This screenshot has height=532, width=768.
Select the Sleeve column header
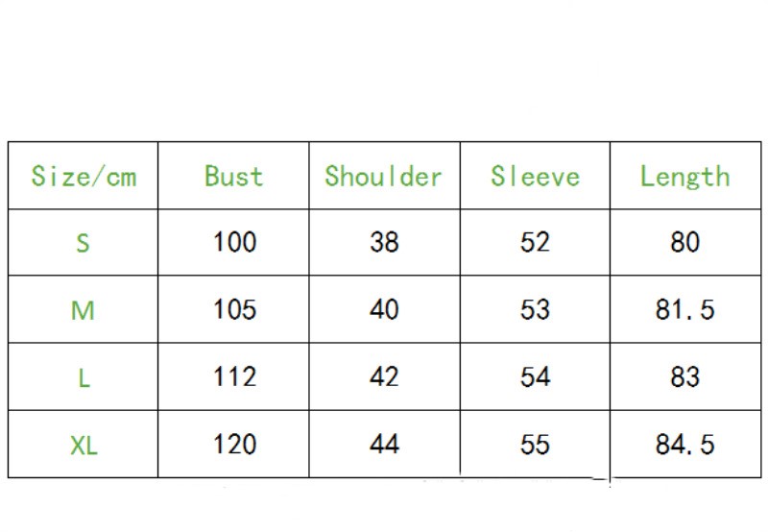535,177
